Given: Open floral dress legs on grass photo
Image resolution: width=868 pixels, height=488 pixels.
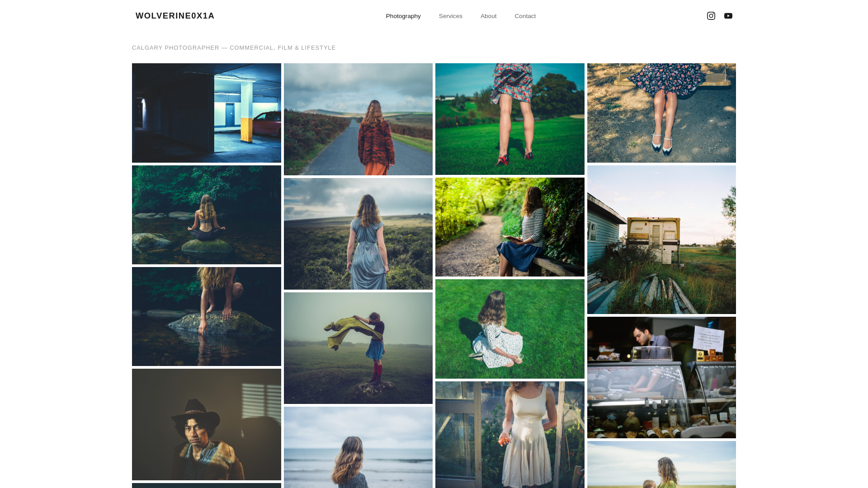Looking at the screenshot, I should [x=510, y=119].
